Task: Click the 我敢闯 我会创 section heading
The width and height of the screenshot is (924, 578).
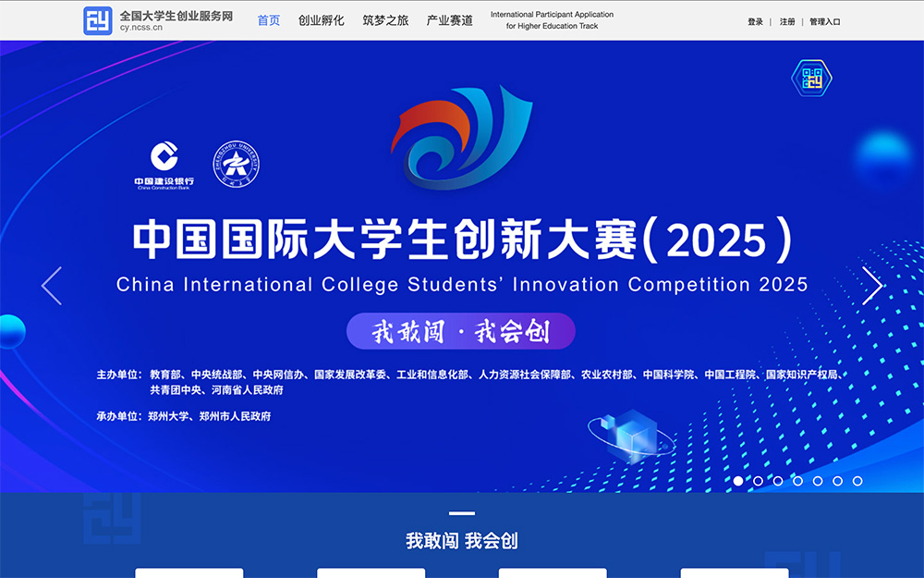Action: point(462,541)
